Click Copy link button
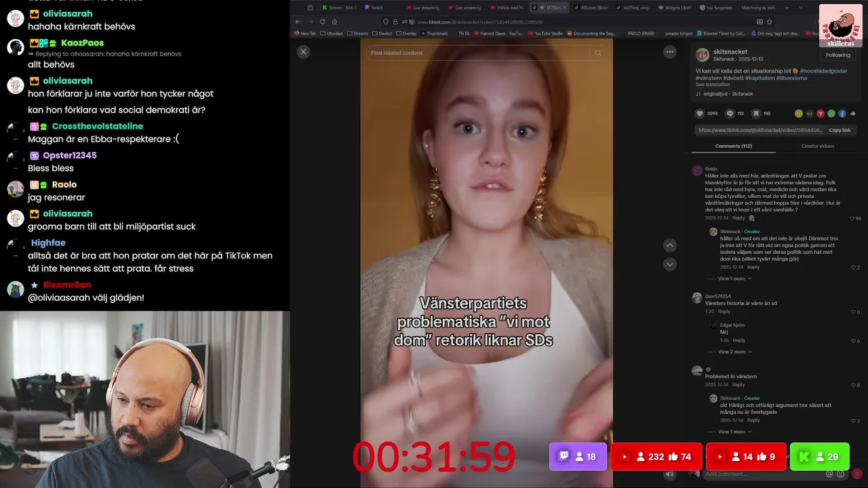 [x=840, y=130]
